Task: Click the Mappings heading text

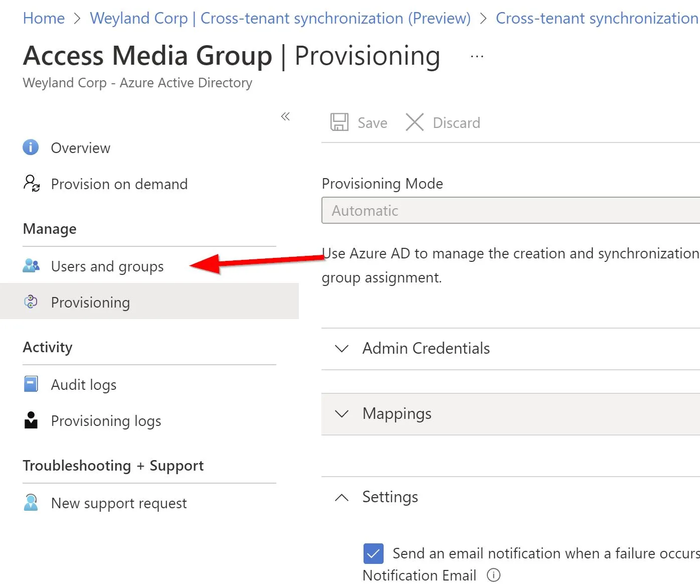Action: [397, 413]
